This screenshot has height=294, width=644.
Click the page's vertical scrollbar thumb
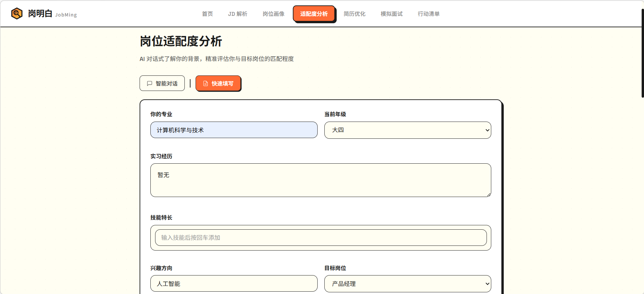tap(642, 54)
